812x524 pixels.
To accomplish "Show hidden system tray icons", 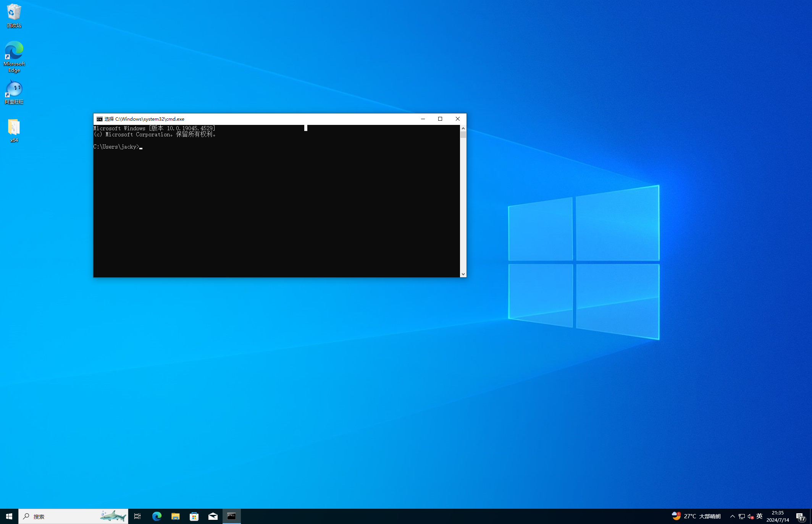I will (732, 516).
